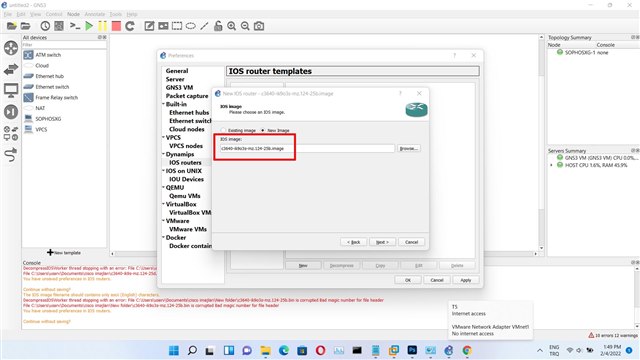Open the File menu

pos(8,14)
